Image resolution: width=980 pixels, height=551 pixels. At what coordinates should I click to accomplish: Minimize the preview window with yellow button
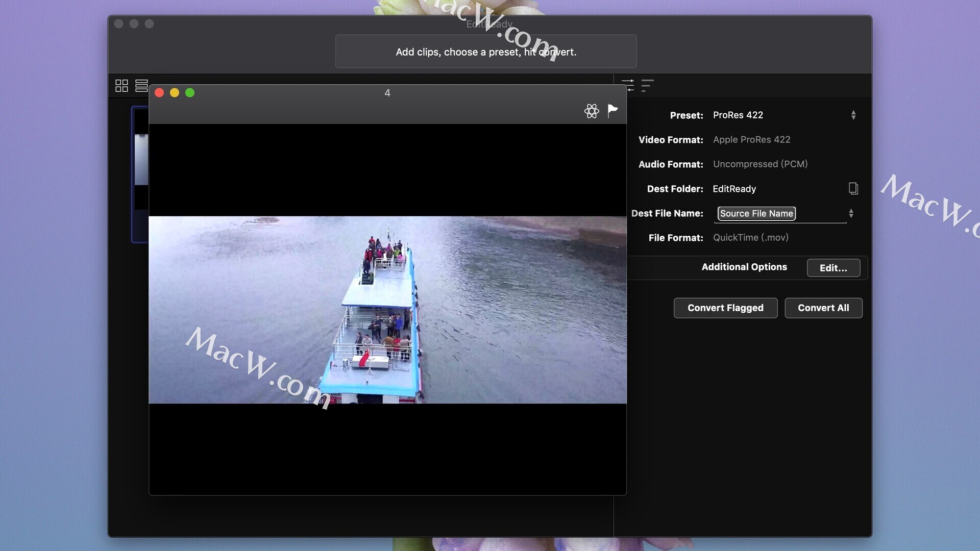pyautogui.click(x=175, y=92)
